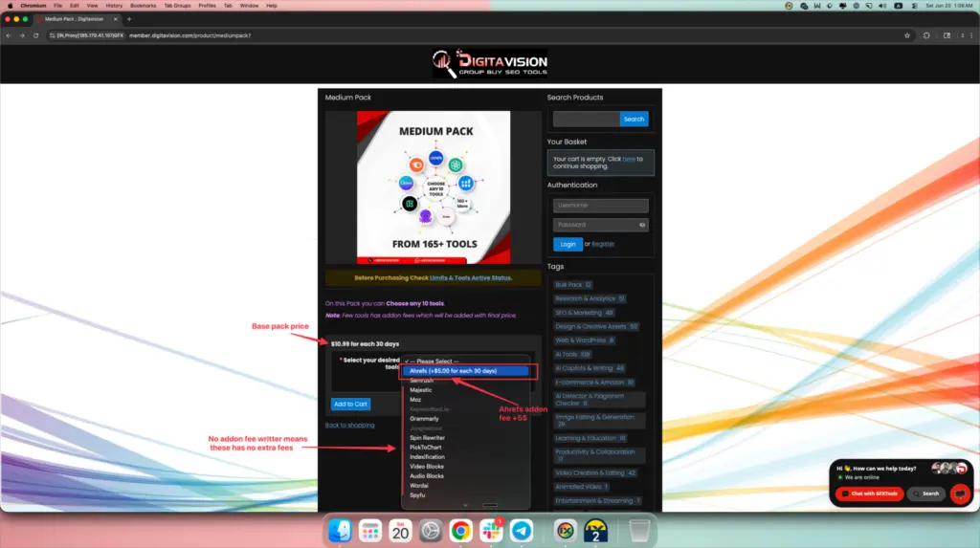Open the side panel icon in toolbar
The height and width of the screenshot is (548, 980).
(947, 35)
